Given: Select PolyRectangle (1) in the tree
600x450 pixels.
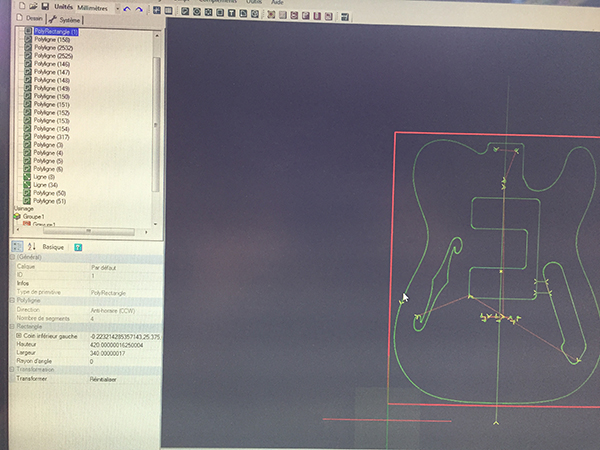Looking at the screenshot, I should (56, 32).
